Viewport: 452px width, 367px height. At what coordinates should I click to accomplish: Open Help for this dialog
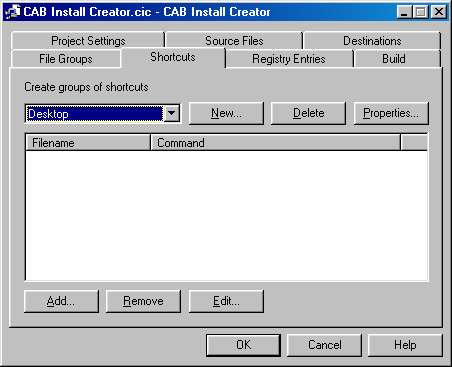[x=405, y=345]
